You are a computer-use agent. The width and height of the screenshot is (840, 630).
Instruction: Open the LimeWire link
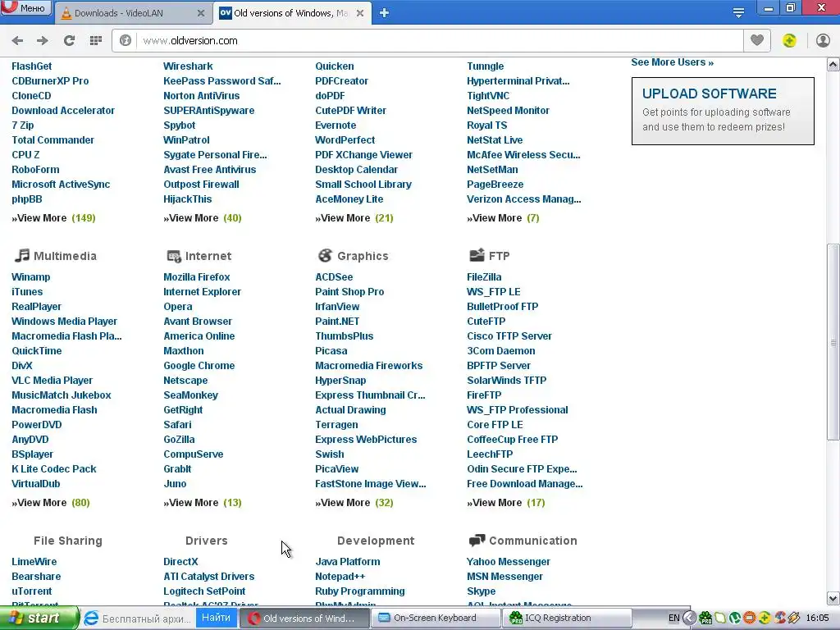tap(34, 561)
